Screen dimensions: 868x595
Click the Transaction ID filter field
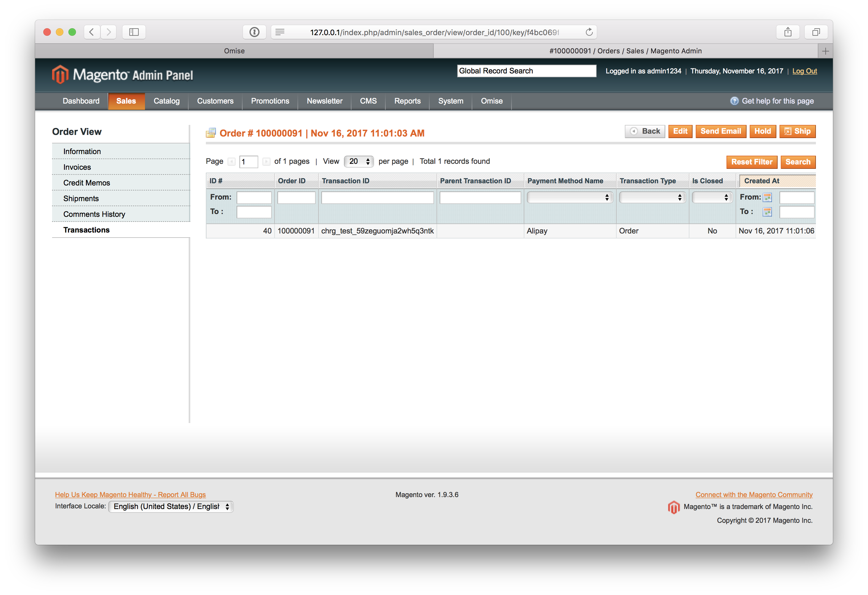377,197
